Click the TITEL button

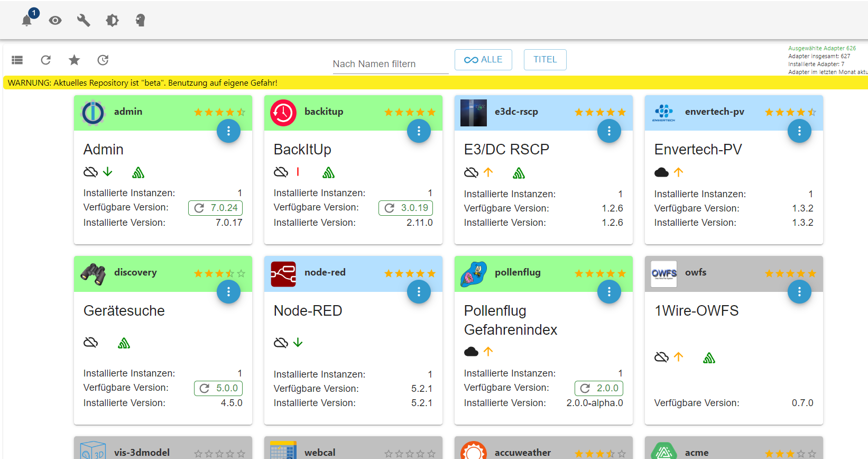tap(545, 60)
